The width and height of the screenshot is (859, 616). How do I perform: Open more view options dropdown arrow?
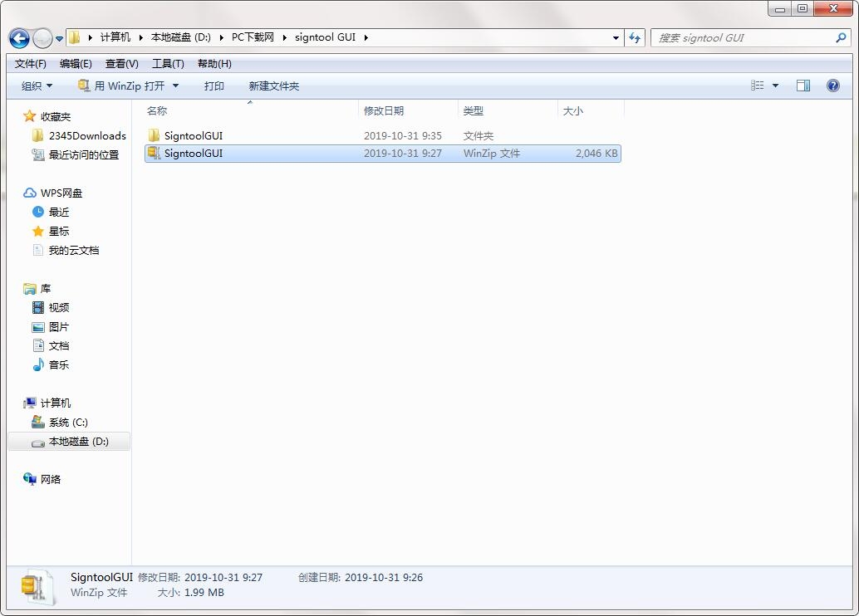[x=775, y=86]
